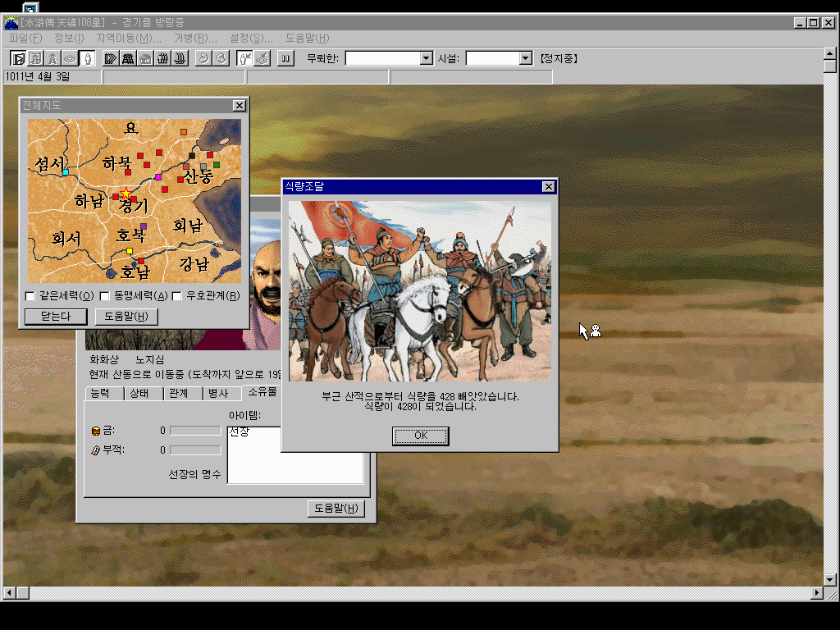Click the purple square marker near 호북
840x630 pixels.
(x=144, y=226)
